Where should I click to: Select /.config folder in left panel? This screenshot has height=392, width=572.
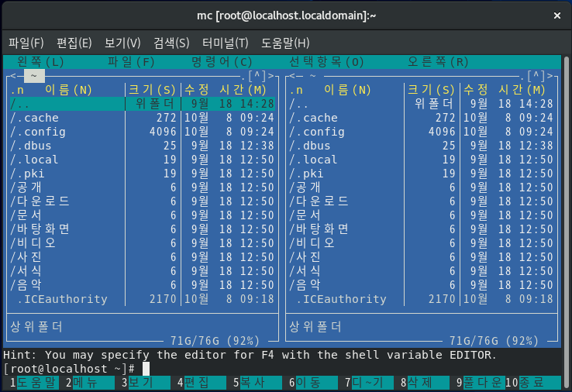(143, 132)
